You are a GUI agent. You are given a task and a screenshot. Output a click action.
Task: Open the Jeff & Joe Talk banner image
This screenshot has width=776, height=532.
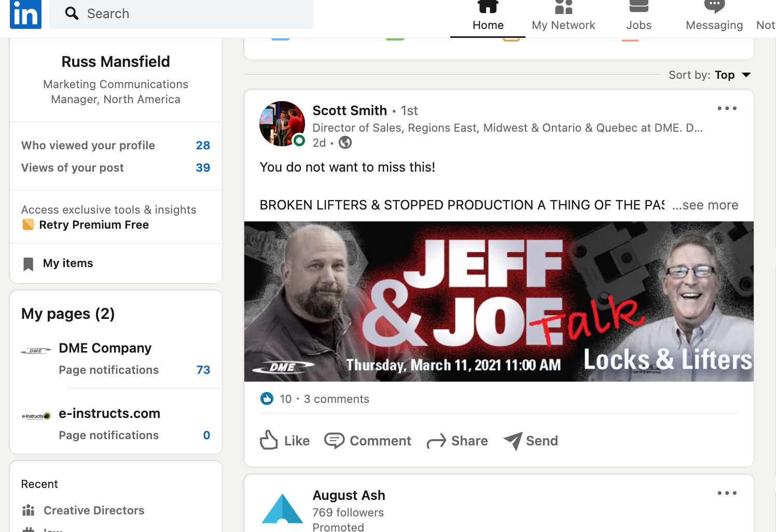coord(499,301)
